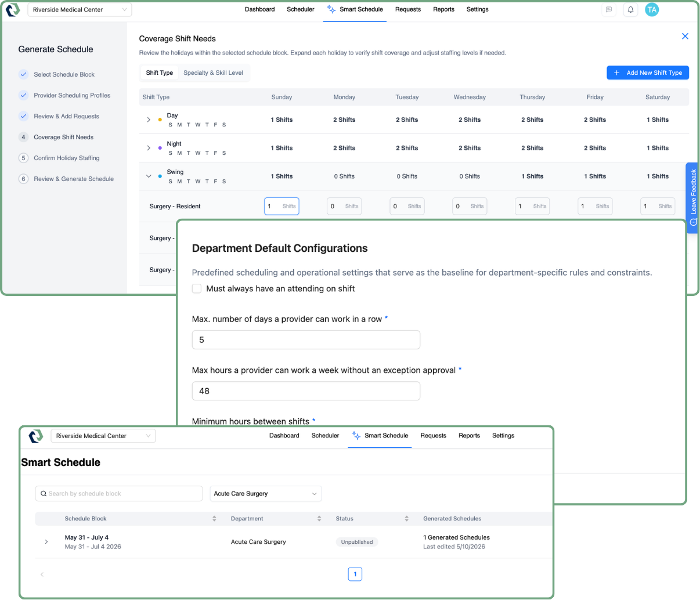Screen dimensions: 700x600
Task: Click the Search by schedule block field
Action: (x=119, y=494)
